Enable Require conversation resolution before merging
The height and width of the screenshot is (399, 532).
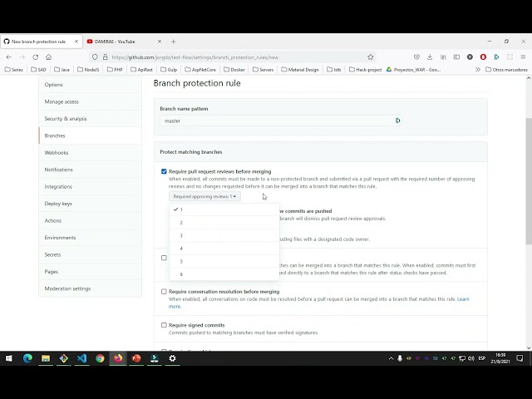(x=164, y=292)
